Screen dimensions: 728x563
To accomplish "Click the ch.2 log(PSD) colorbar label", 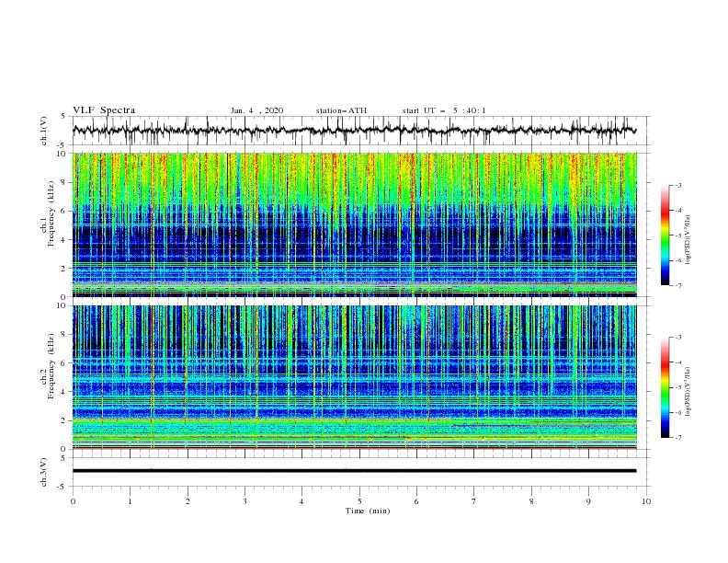I will pos(688,391).
